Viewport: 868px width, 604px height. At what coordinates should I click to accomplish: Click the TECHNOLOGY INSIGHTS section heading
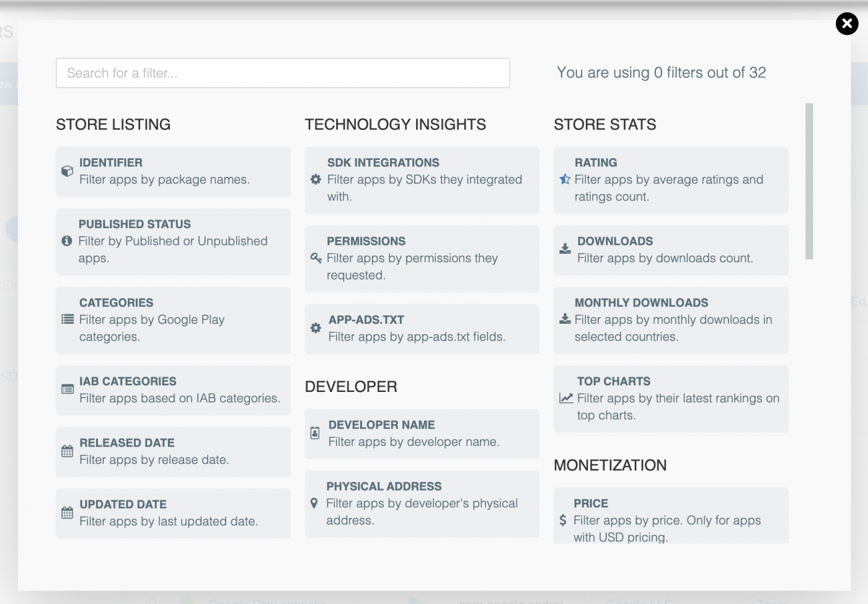point(396,125)
